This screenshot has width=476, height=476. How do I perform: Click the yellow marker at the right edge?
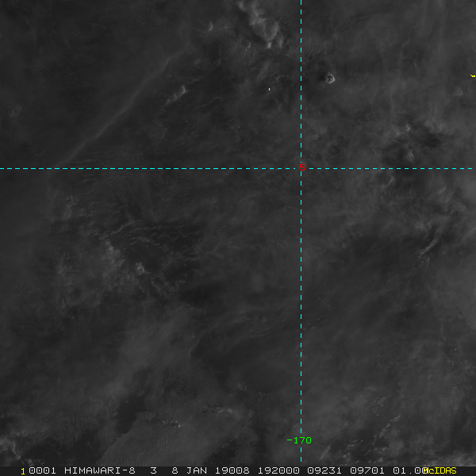tap(473, 75)
